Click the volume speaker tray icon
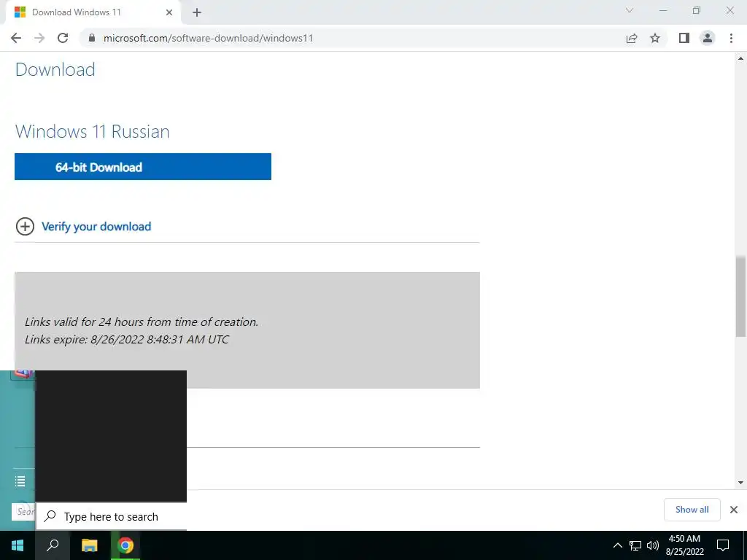Screen dimensions: 747x560 click(x=653, y=545)
